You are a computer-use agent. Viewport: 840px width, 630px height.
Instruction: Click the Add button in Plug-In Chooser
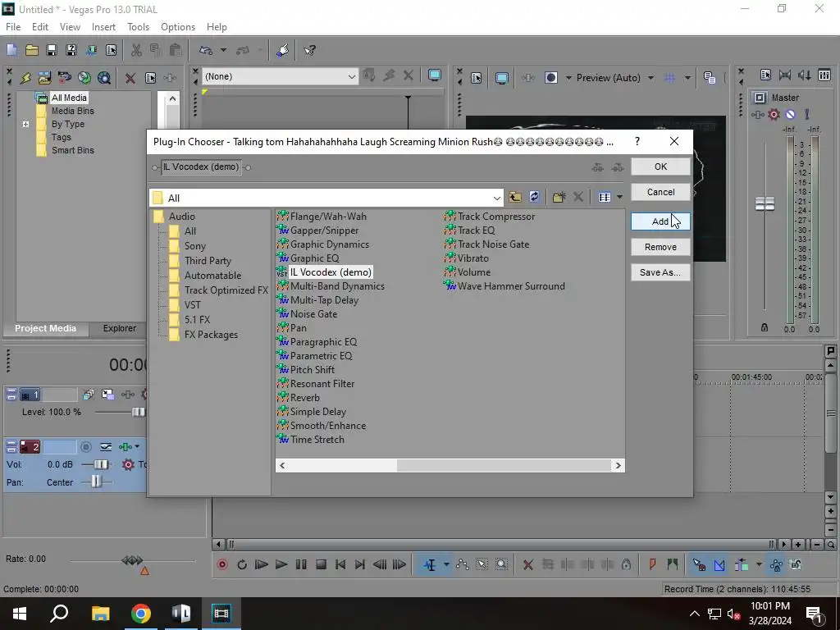click(660, 221)
